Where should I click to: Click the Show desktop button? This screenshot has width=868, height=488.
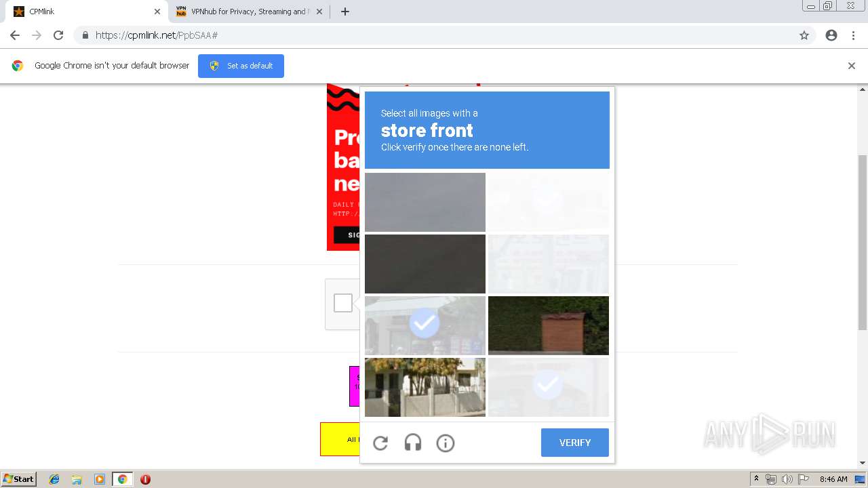click(860, 479)
